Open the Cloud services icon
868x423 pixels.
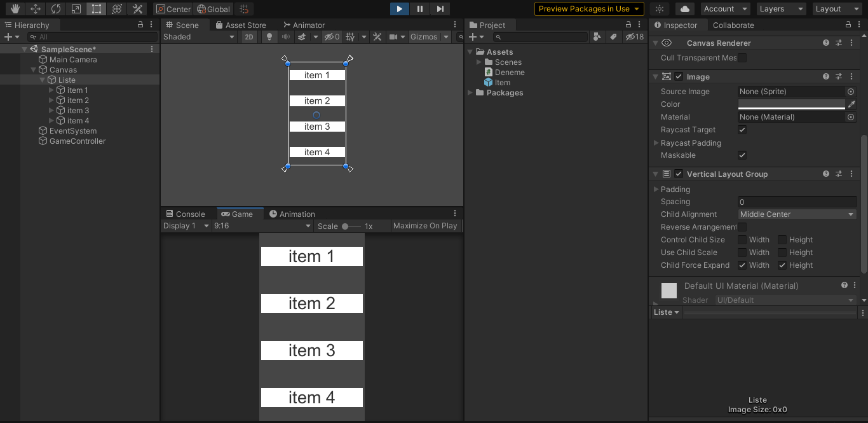684,9
